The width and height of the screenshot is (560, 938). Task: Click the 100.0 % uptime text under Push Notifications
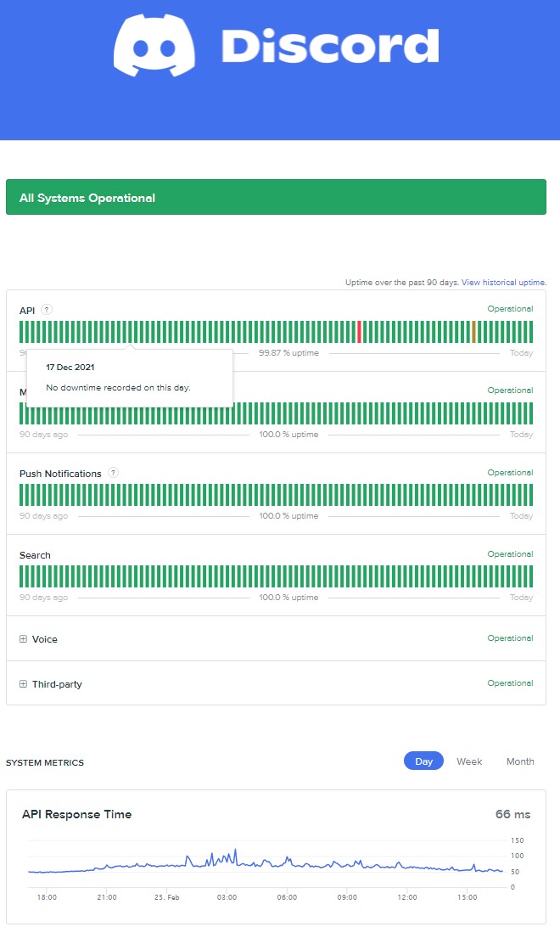288,515
